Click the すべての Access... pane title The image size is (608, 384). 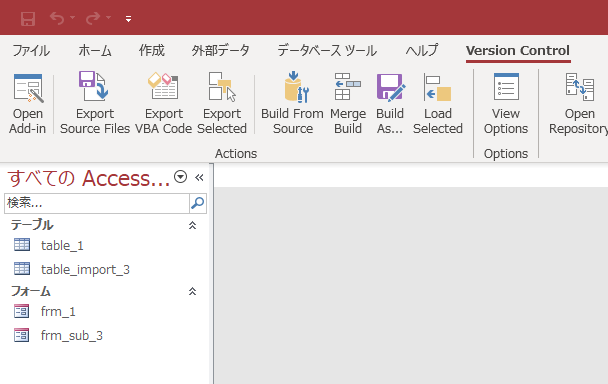(x=88, y=178)
